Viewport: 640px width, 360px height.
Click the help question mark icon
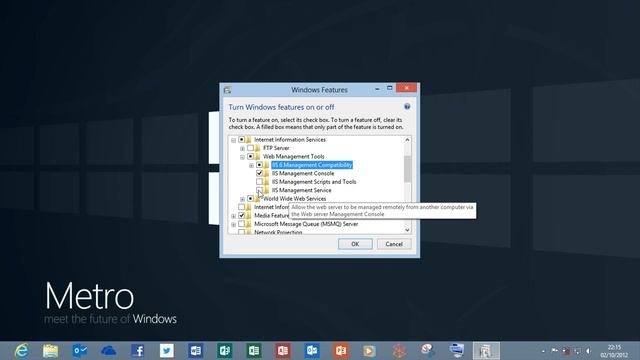point(407,107)
